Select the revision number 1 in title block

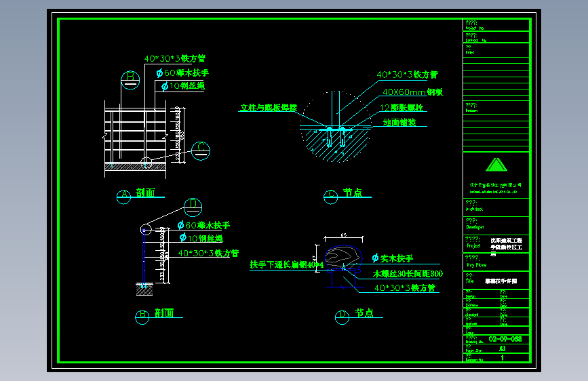[502, 358]
